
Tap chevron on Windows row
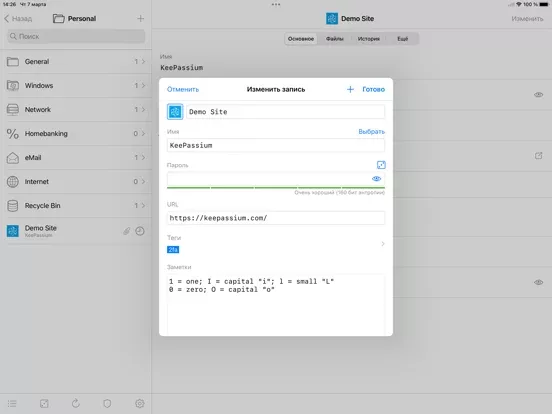coord(143,86)
